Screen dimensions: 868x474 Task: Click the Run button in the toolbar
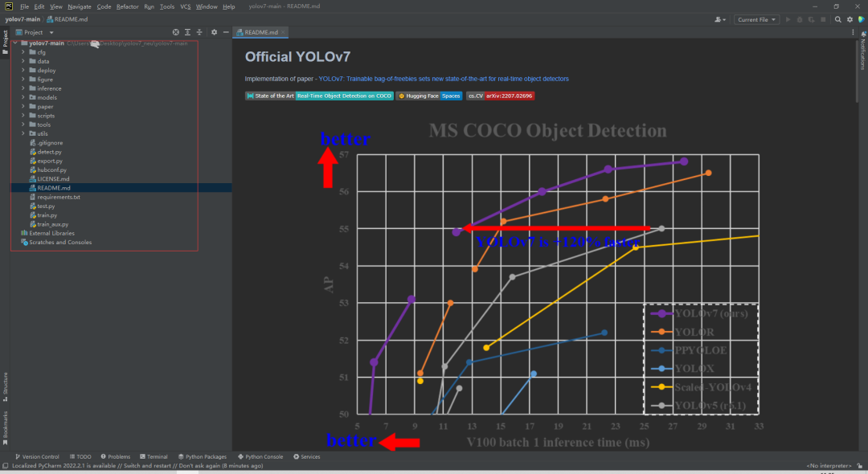click(788, 19)
